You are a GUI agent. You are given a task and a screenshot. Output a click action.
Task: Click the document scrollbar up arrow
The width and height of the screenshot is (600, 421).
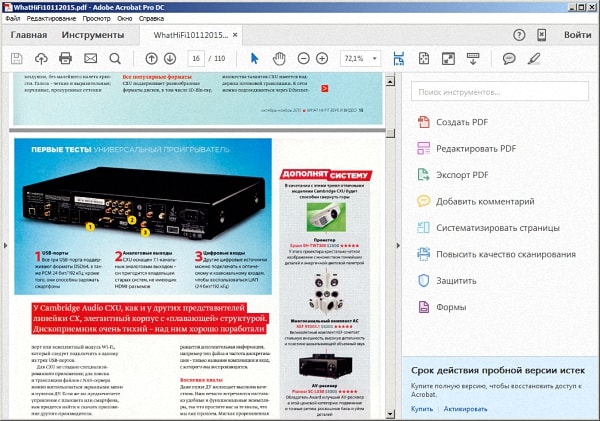tap(390, 82)
